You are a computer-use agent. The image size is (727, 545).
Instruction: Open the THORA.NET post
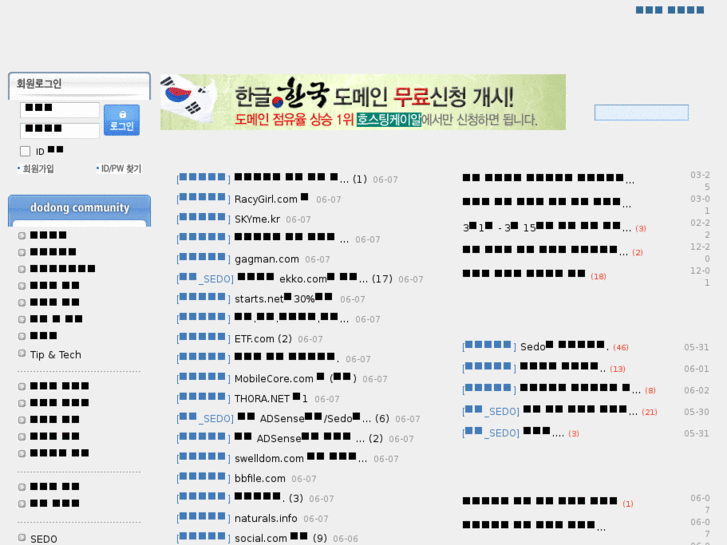(271, 398)
